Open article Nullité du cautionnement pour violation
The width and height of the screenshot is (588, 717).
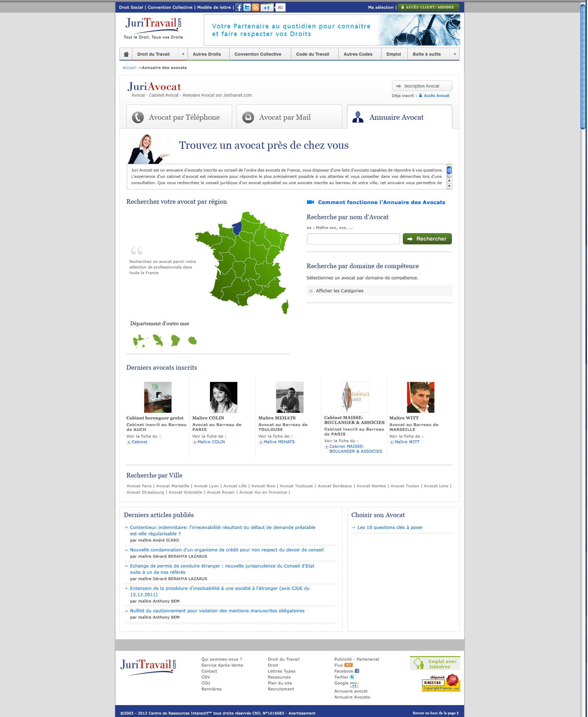pyautogui.click(x=217, y=611)
